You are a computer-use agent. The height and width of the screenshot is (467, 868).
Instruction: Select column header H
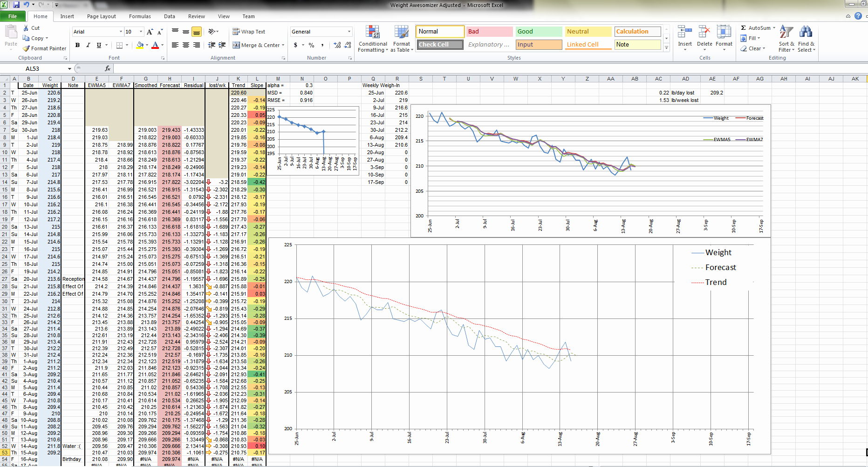(x=170, y=79)
